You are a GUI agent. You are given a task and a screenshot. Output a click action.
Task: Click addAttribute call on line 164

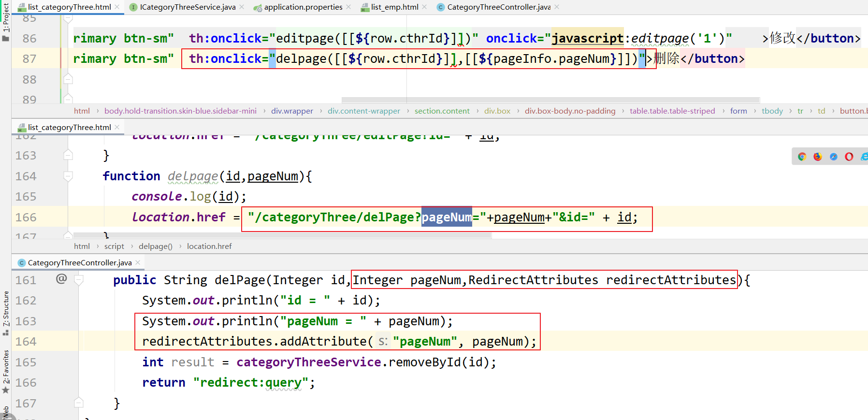(323, 341)
